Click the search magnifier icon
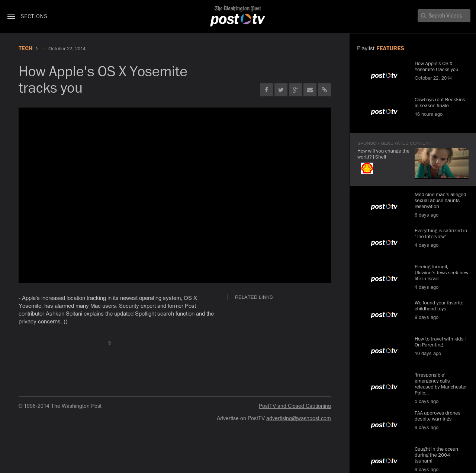Screen dimensions: 476x473 coord(424,16)
